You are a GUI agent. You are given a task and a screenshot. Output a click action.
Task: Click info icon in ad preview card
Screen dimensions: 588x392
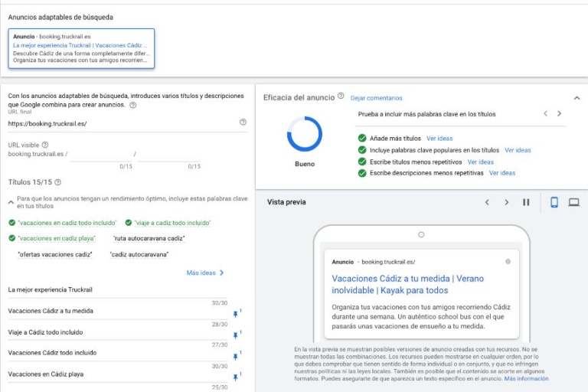click(508, 261)
